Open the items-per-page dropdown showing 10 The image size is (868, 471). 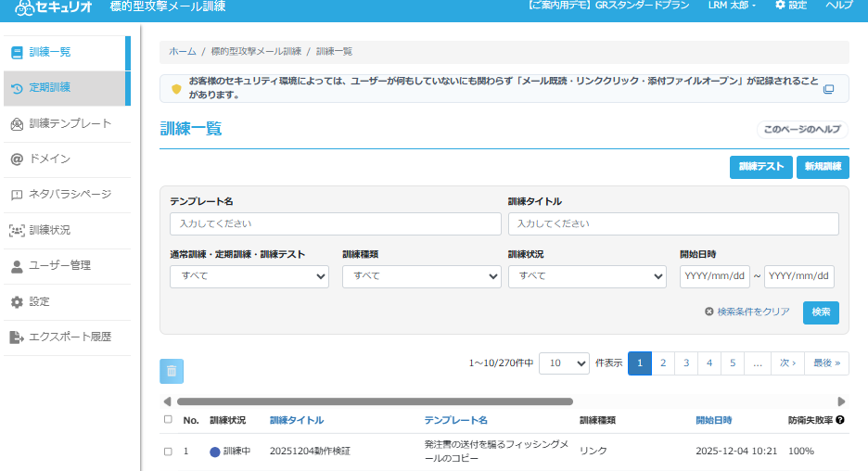click(x=564, y=363)
